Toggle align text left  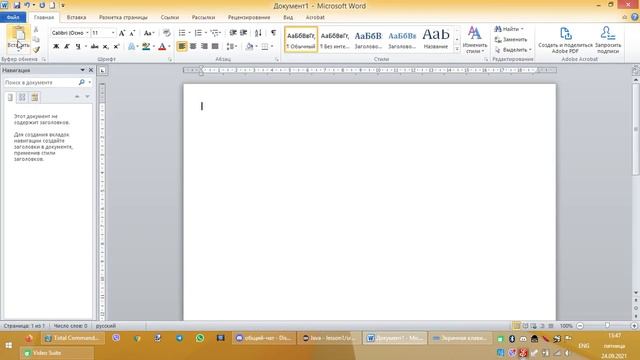point(182,47)
